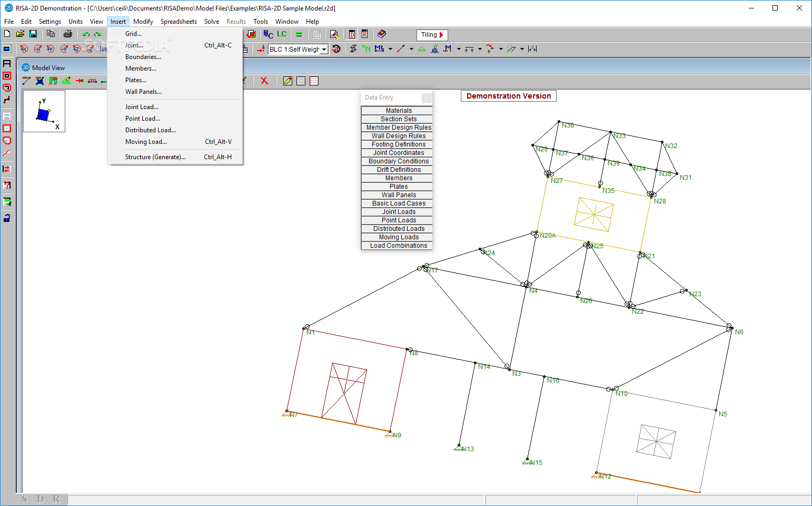Choose Structure (Generate)... menu entry
Image resolution: width=812 pixels, height=506 pixels.
(155, 157)
